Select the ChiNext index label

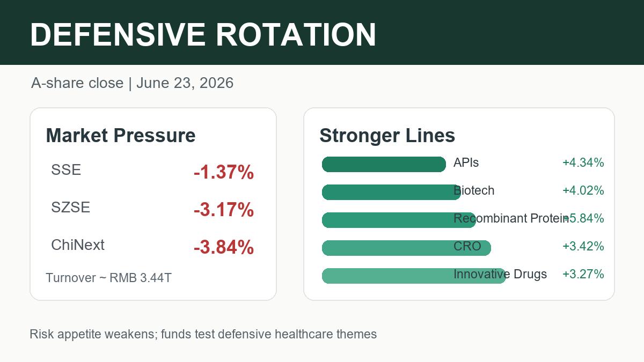(78, 245)
